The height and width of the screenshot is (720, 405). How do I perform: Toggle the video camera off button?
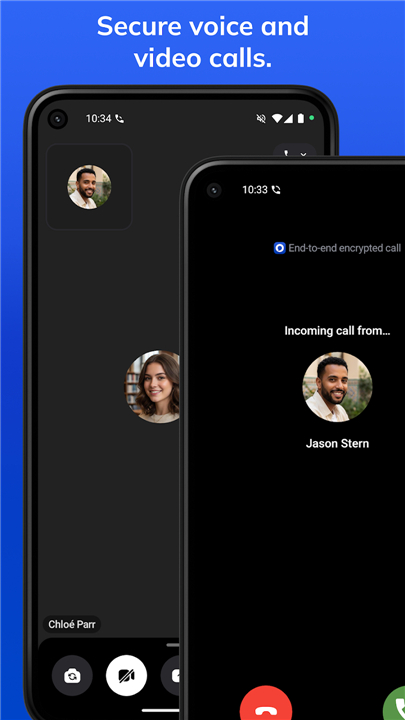click(x=126, y=675)
